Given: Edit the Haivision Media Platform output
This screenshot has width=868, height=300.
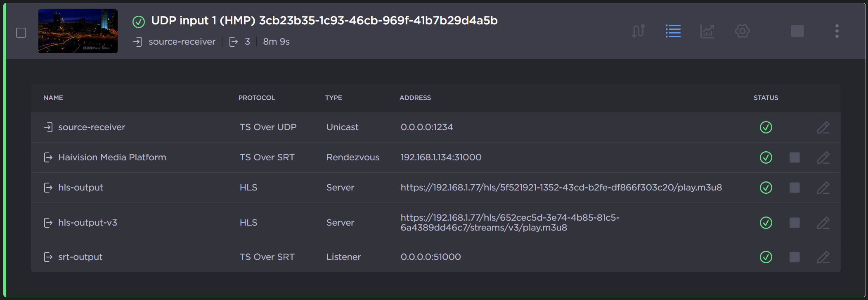Looking at the screenshot, I should [823, 157].
